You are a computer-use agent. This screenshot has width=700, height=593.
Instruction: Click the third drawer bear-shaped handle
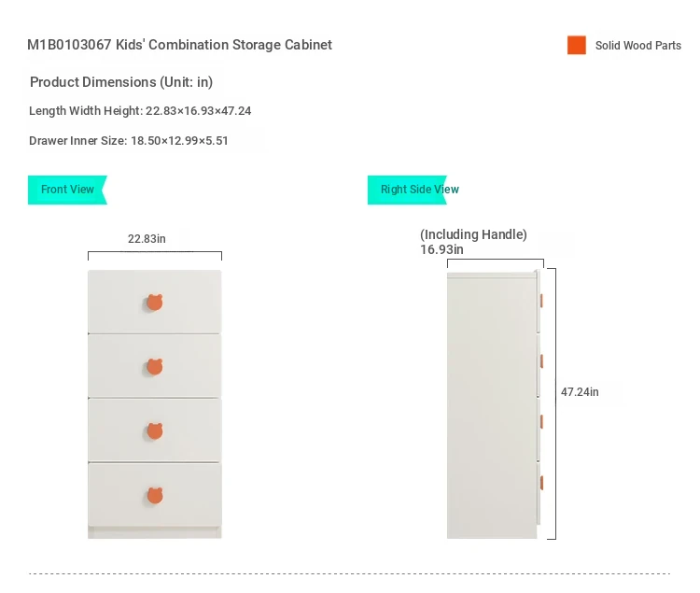pos(154,431)
